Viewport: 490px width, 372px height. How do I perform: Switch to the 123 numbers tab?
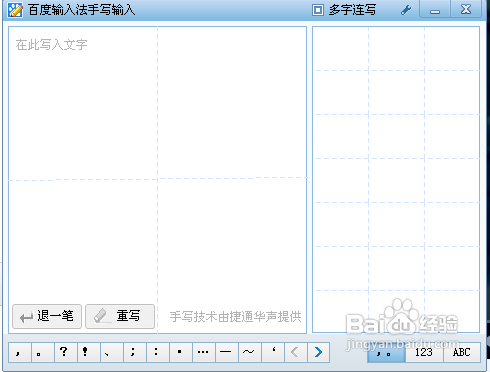point(424,352)
